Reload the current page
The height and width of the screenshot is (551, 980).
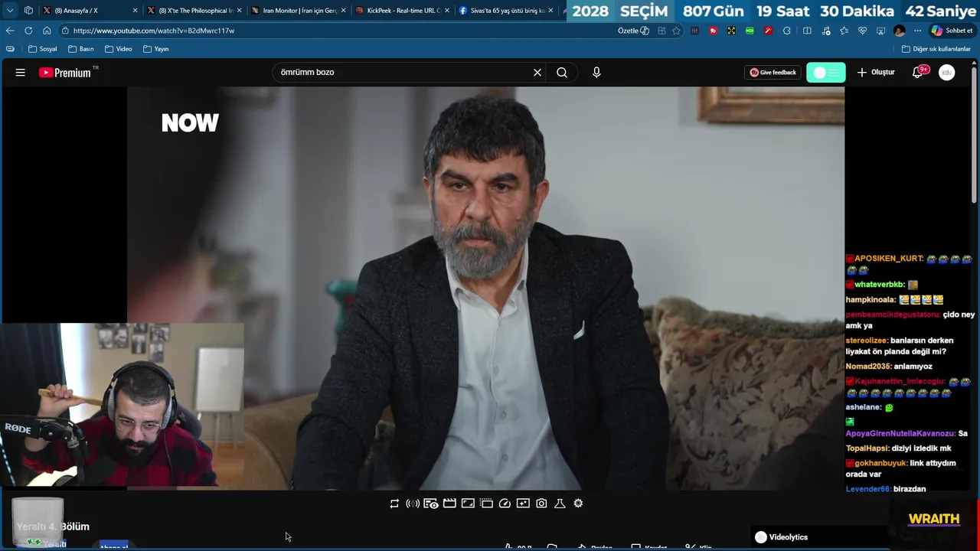(x=28, y=31)
